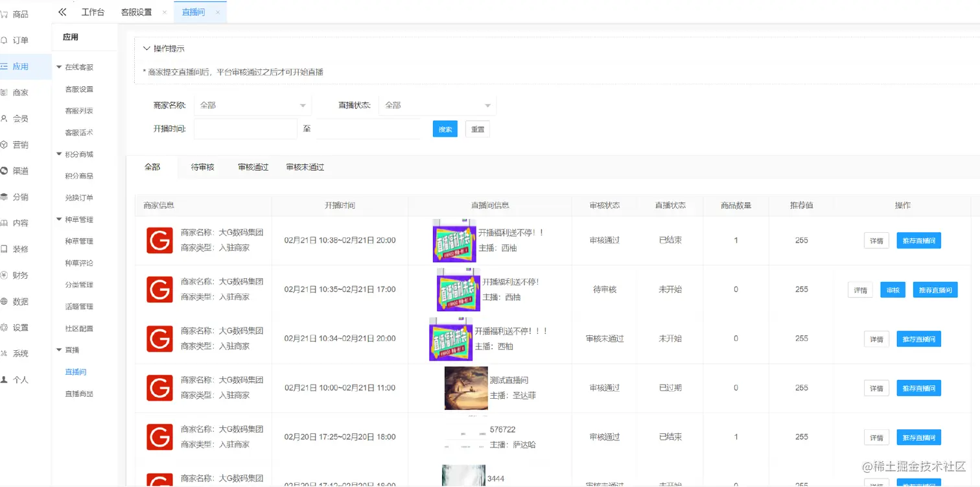Switch to the 客服设置 tab
The image size is (980, 487).
tap(136, 12)
